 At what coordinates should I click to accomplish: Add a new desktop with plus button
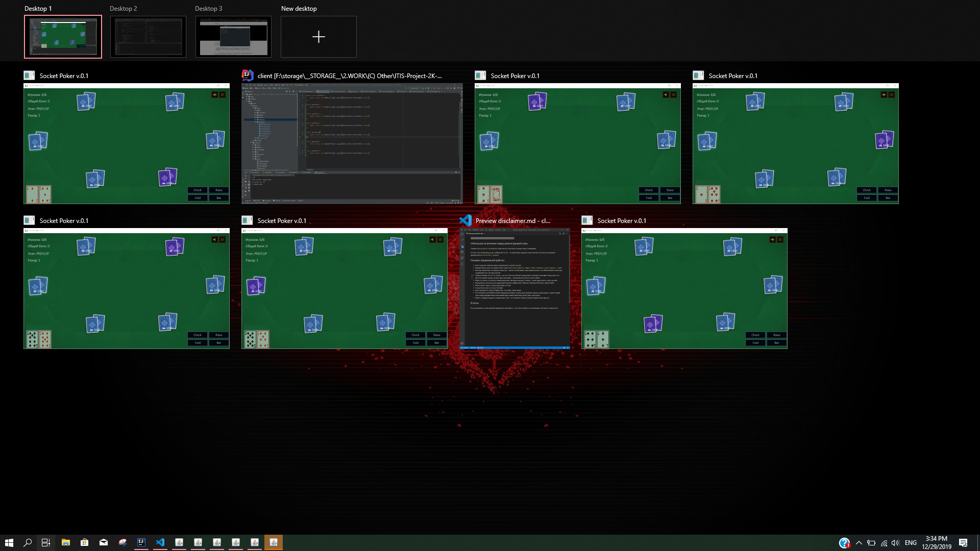click(x=318, y=37)
